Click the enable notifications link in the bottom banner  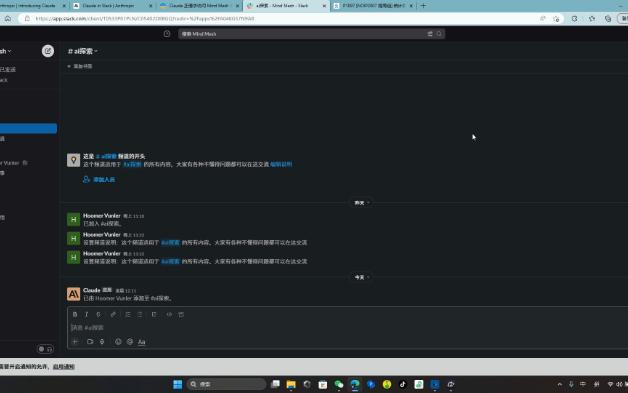(64, 367)
